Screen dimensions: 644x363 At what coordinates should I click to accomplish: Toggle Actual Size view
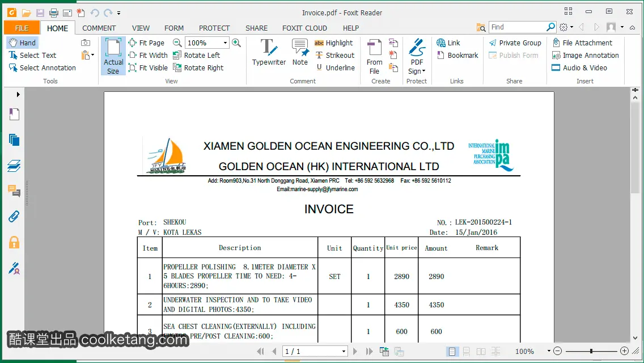(x=113, y=56)
